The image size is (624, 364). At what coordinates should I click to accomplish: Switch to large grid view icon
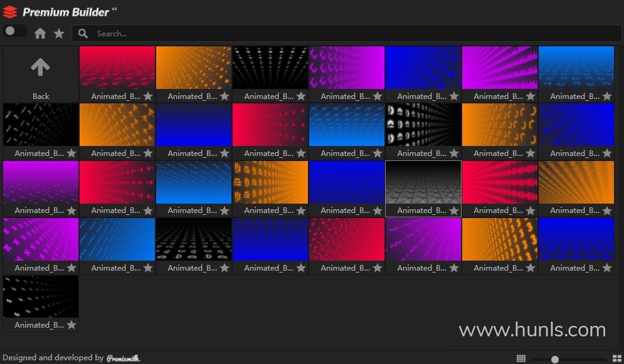tap(617, 358)
